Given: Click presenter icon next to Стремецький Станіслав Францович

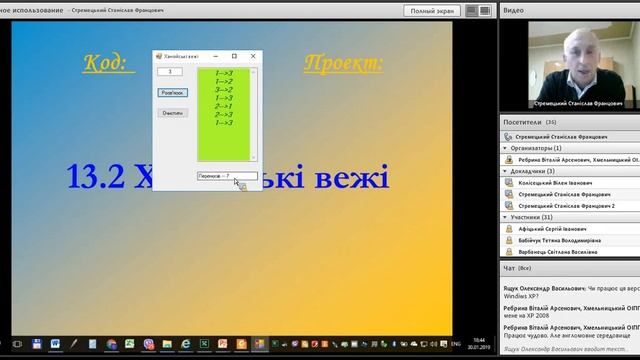Looking at the screenshot, I should 509,194.
